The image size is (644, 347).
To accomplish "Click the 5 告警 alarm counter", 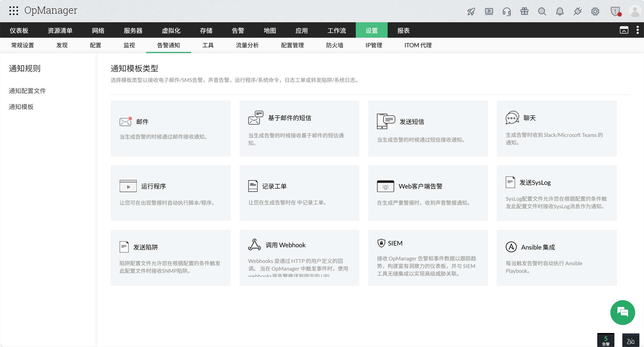I will 606,340.
